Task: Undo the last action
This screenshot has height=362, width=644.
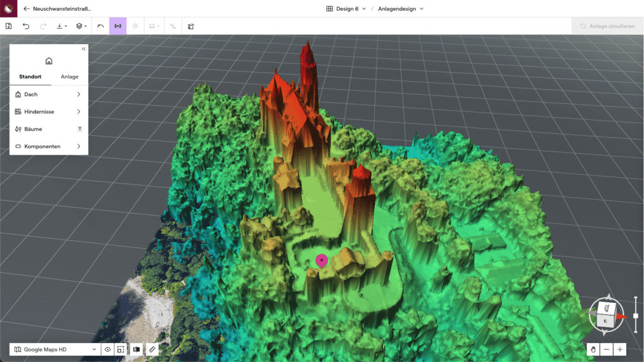Action: (26, 26)
